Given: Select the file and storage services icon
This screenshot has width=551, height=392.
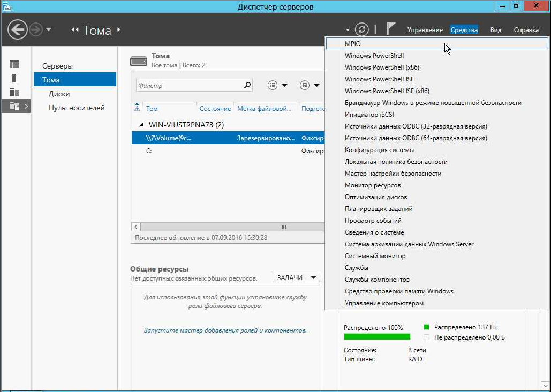Looking at the screenshot, I should click(14, 106).
